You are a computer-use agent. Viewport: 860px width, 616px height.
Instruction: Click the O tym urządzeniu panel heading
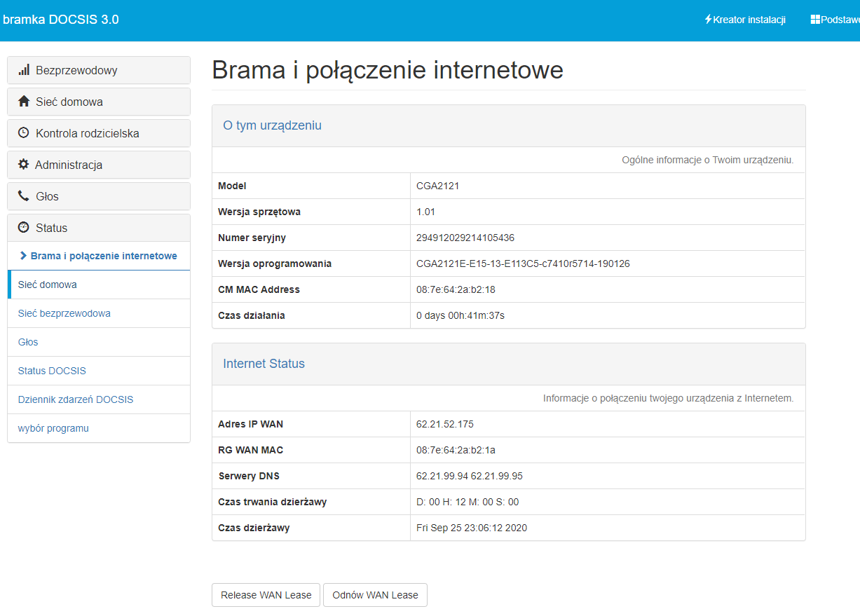tap(272, 125)
